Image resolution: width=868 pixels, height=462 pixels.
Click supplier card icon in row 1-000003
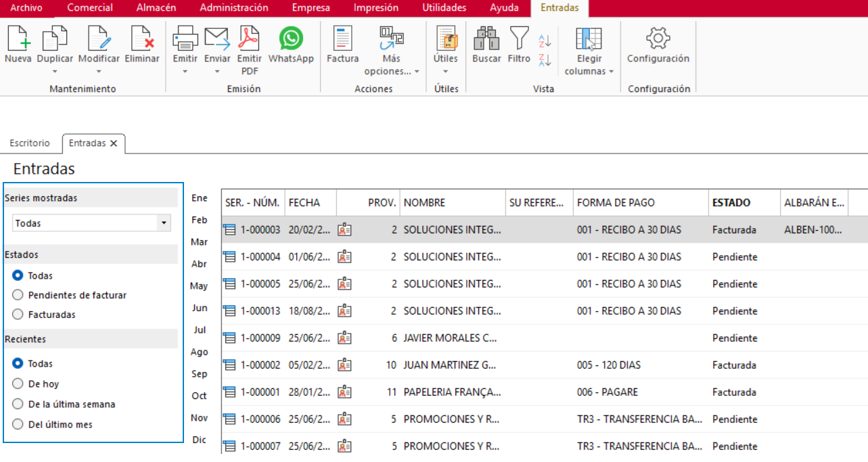(x=344, y=230)
